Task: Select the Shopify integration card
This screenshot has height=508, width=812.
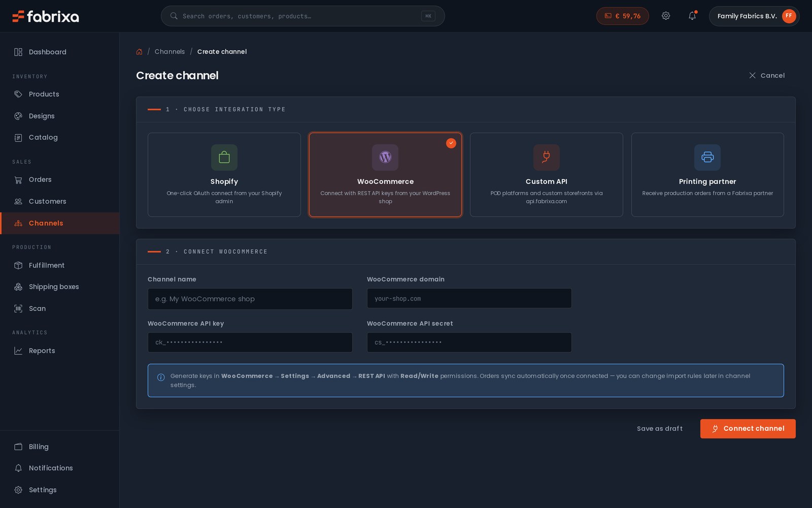Action: click(x=224, y=175)
